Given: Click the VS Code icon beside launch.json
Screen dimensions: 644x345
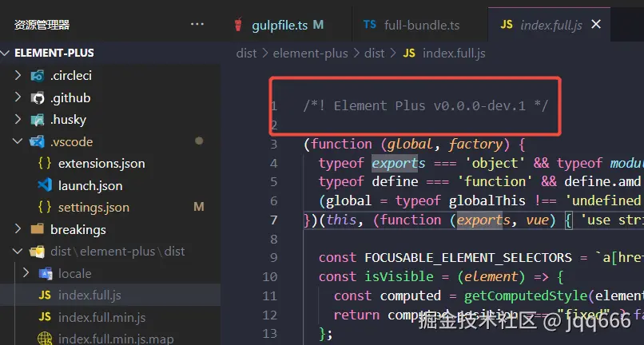Looking at the screenshot, I should pyautogui.click(x=45, y=185).
